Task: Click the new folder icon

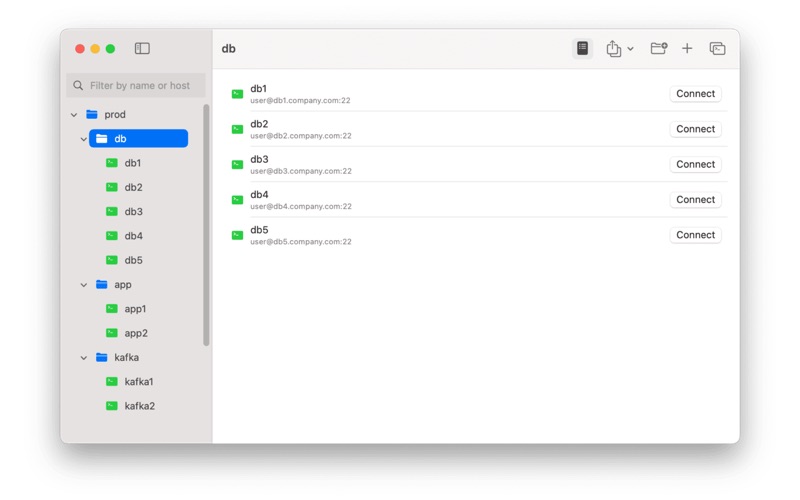Action: pos(659,48)
